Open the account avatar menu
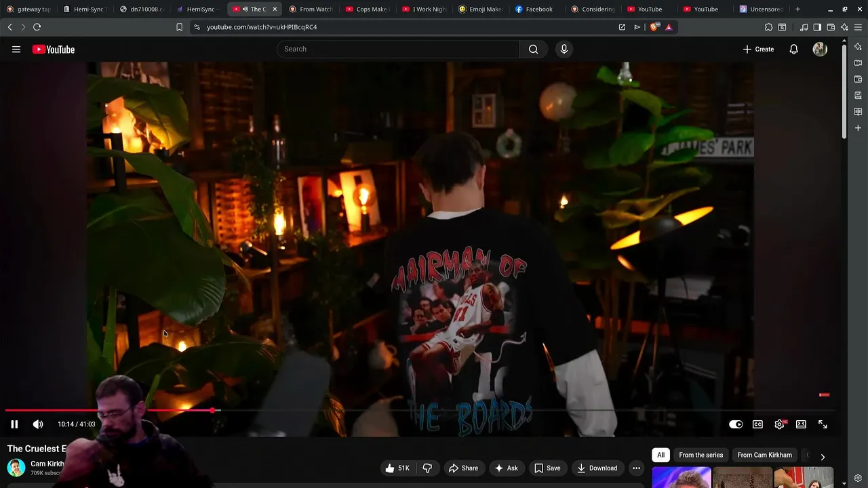 tap(820, 49)
